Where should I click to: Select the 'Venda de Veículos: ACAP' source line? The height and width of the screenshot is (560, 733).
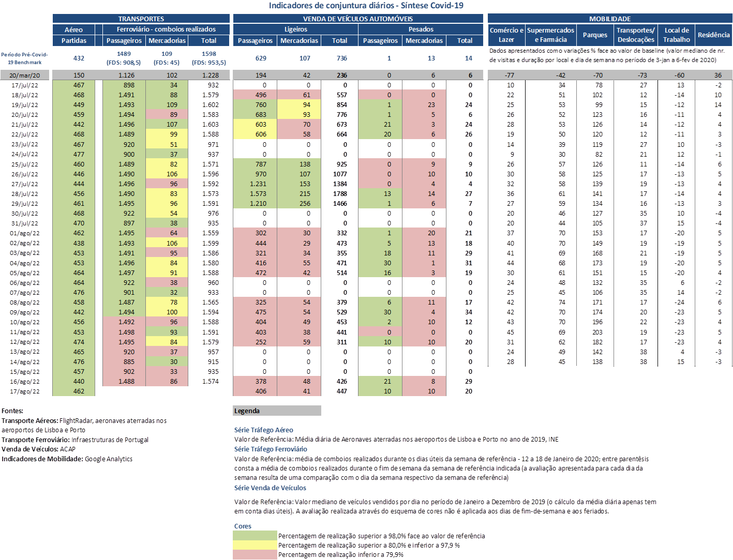[38, 449]
